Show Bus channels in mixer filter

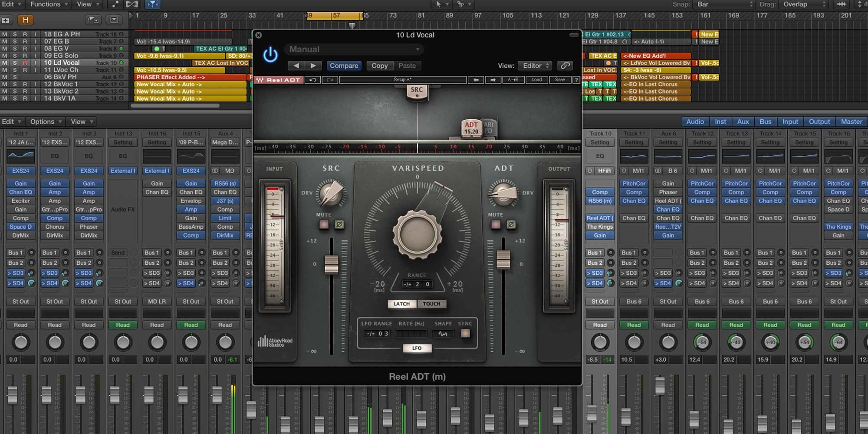(766, 122)
